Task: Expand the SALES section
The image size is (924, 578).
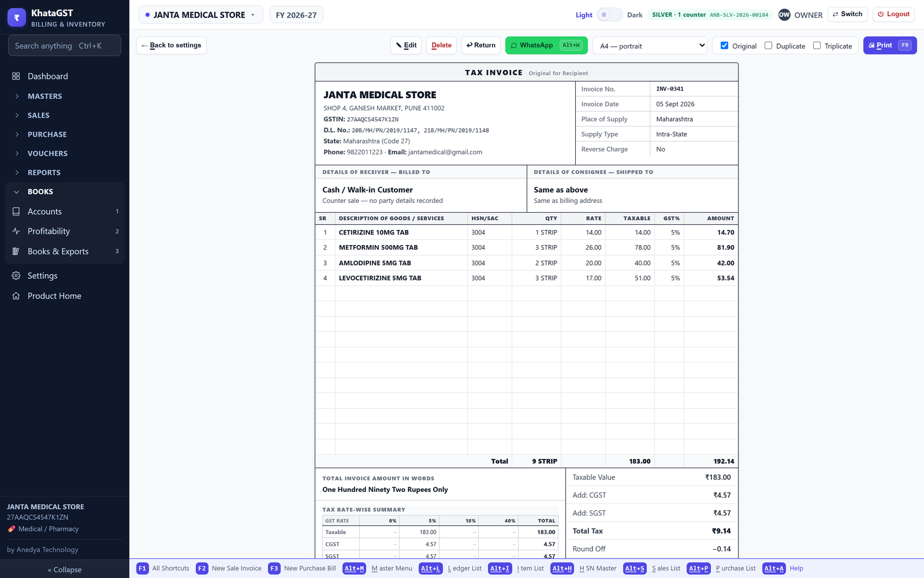Action: 65,115
